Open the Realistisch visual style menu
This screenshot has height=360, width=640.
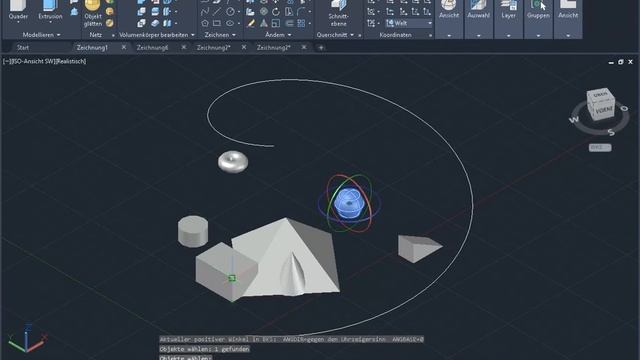[71, 61]
